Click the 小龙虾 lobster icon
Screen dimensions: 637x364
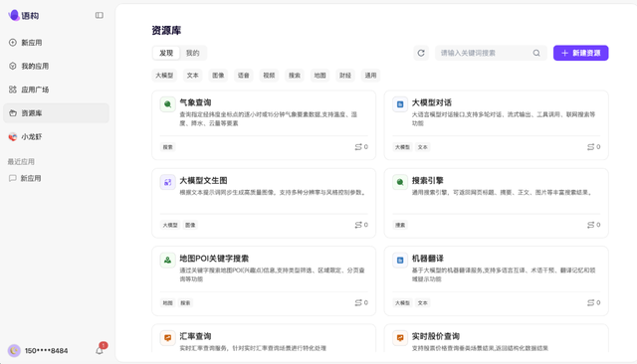click(13, 137)
